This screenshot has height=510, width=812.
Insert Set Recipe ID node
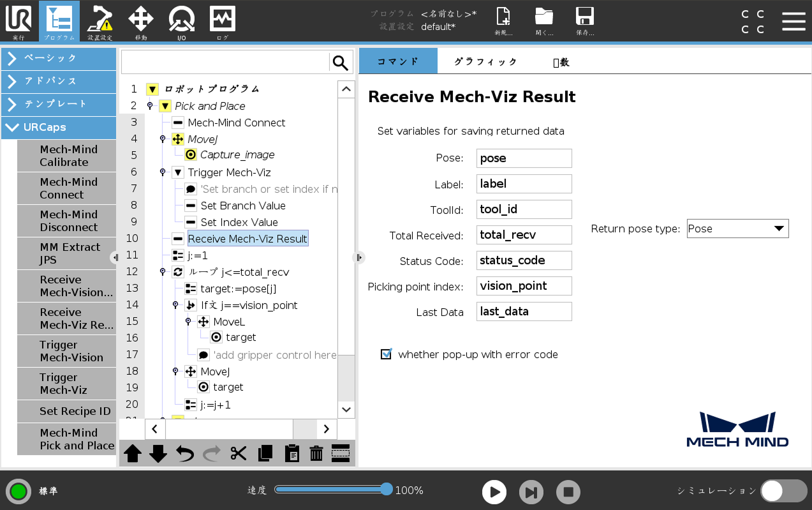[68, 411]
